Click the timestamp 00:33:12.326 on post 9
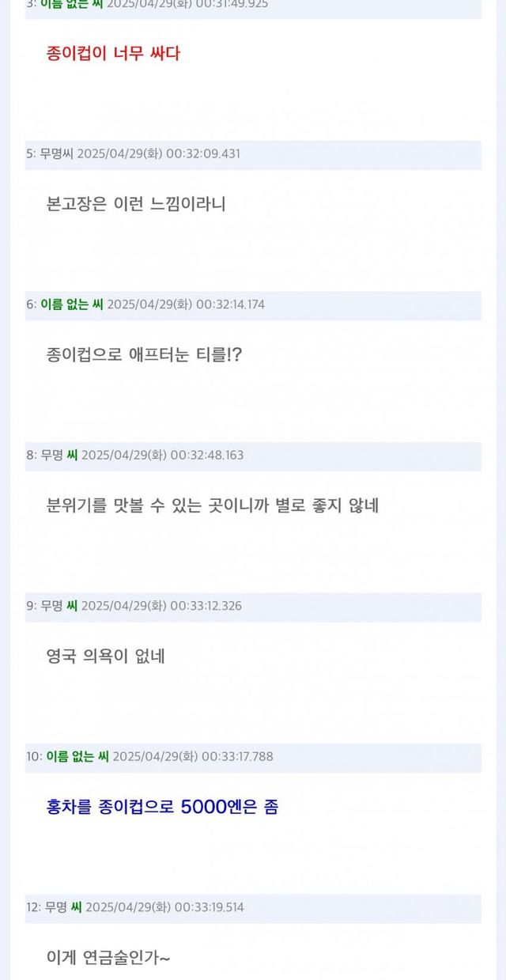506x980 pixels. [x=206, y=606]
